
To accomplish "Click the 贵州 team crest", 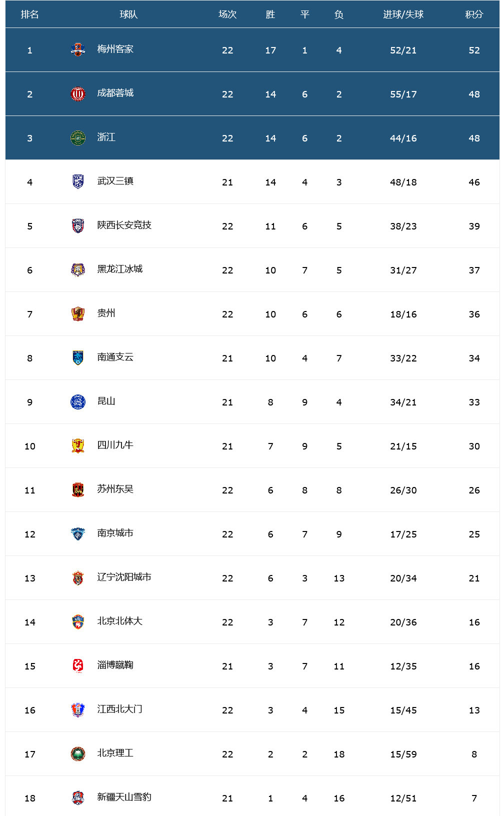I will click(78, 313).
